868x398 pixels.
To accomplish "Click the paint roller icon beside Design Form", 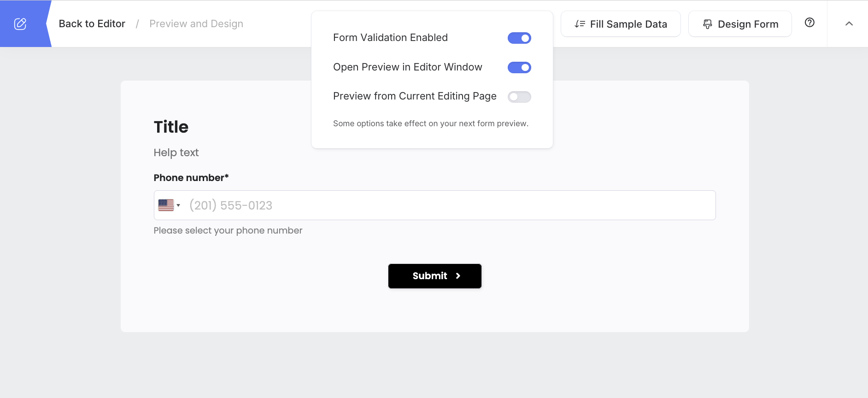I will [708, 24].
